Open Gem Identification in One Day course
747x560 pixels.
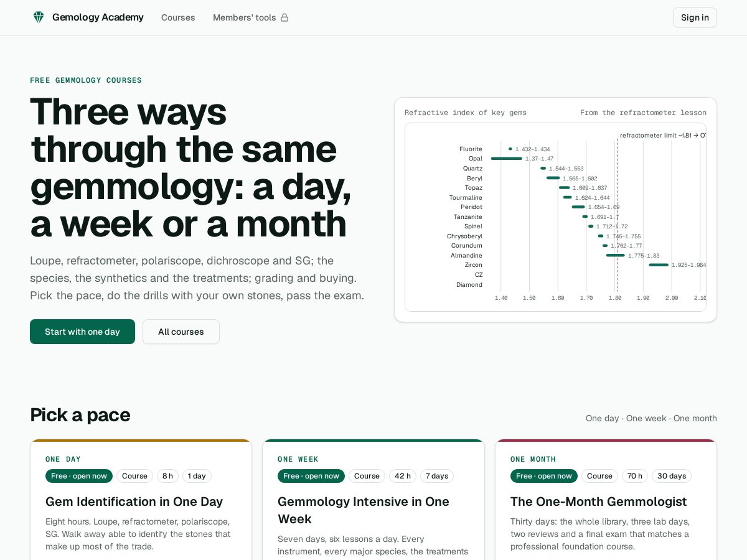click(134, 502)
